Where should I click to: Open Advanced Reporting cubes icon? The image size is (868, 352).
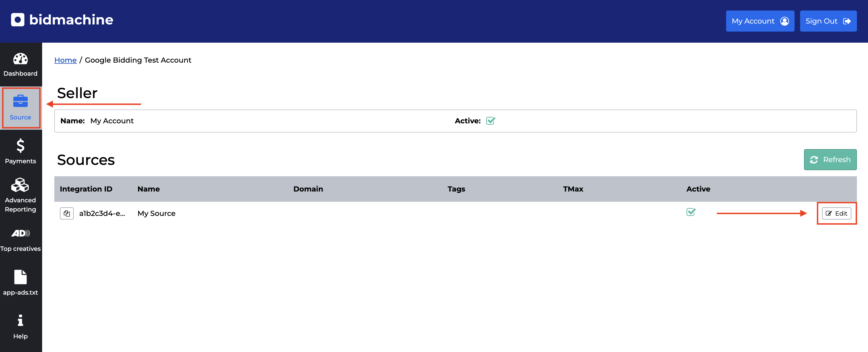pos(20,185)
